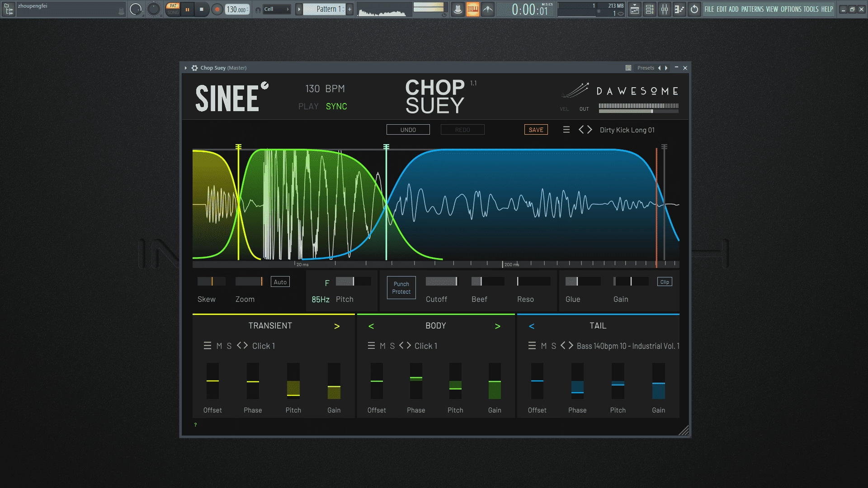Select PLAY trigger mode
868x488 pixels.
coord(308,106)
